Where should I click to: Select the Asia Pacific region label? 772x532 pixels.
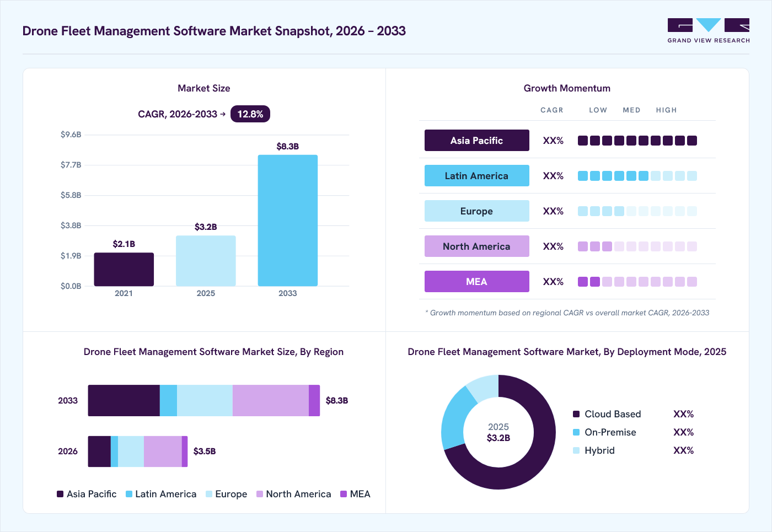[477, 141]
